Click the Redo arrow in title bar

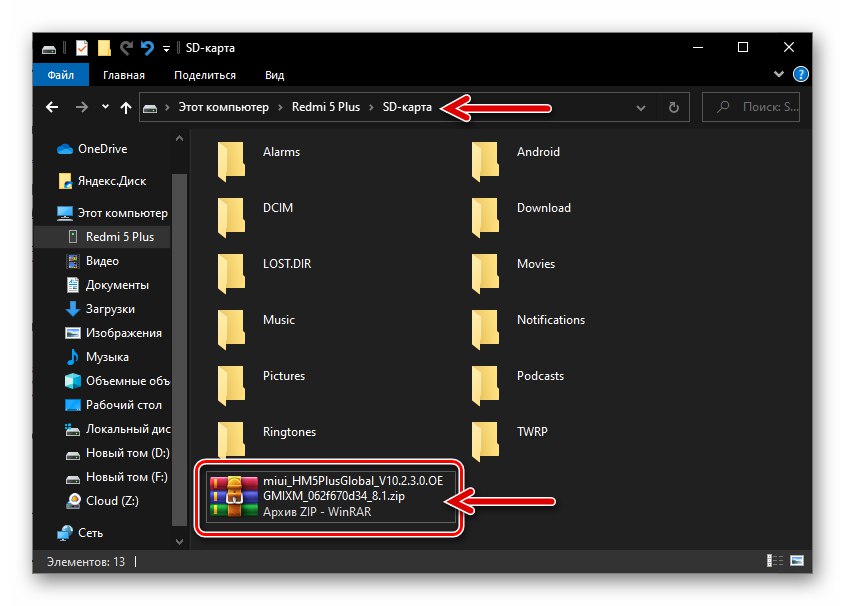[126, 48]
